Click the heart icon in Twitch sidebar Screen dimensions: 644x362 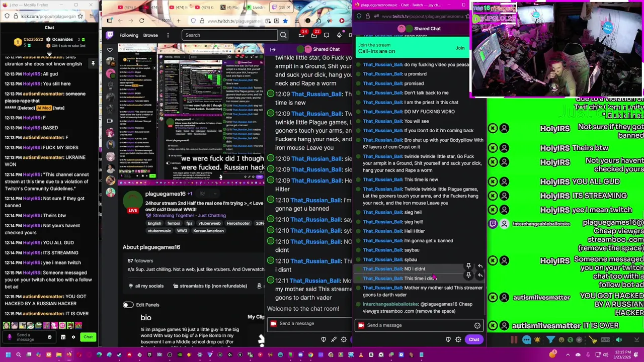(110, 50)
